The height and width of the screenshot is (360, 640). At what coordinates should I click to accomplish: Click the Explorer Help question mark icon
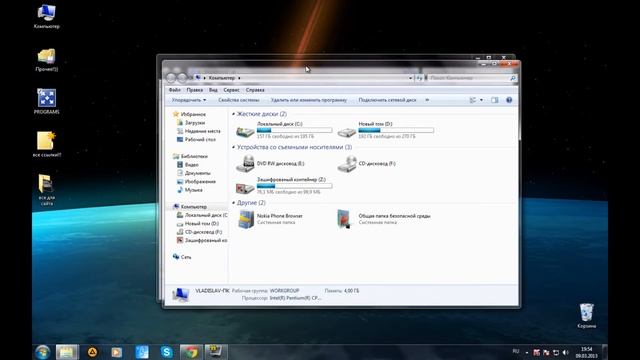click(x=509, y=100)
